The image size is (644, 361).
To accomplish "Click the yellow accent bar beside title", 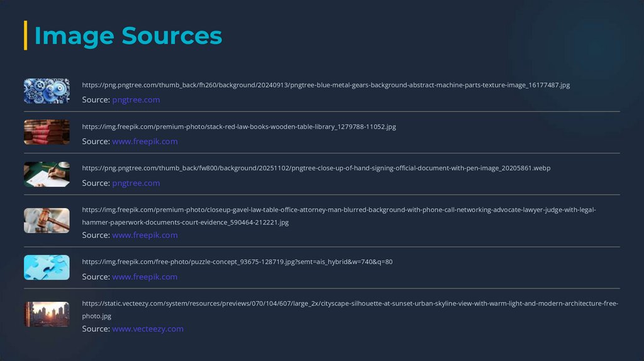I will click(x=26, y=35).
